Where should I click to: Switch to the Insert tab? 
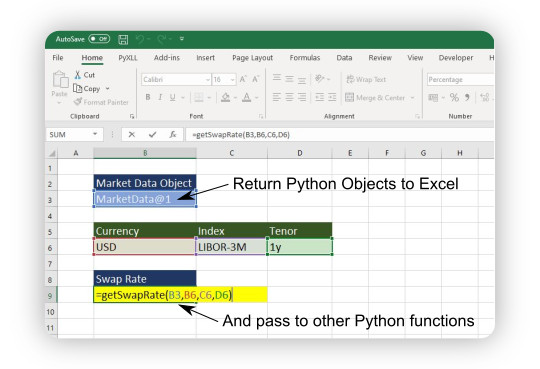tap(206, 58)
